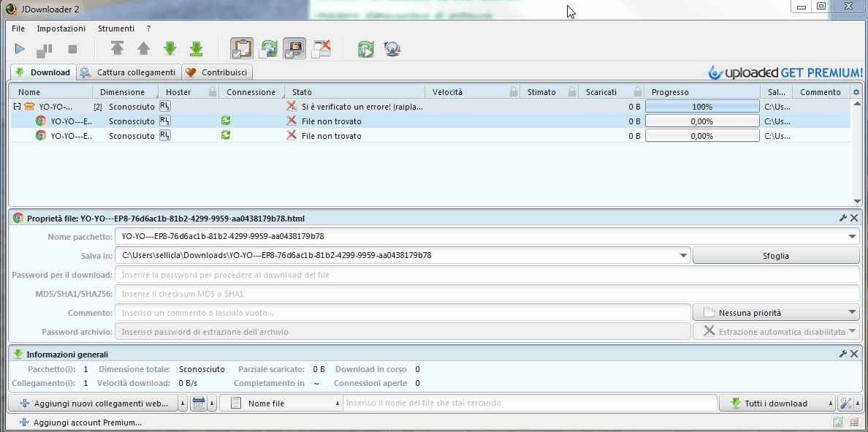Image resolution: width=868 pixels, height=432 pixels.
Task: Click green refresh icon in second file row
Action: pyautogui.click(x=225, y=134)
